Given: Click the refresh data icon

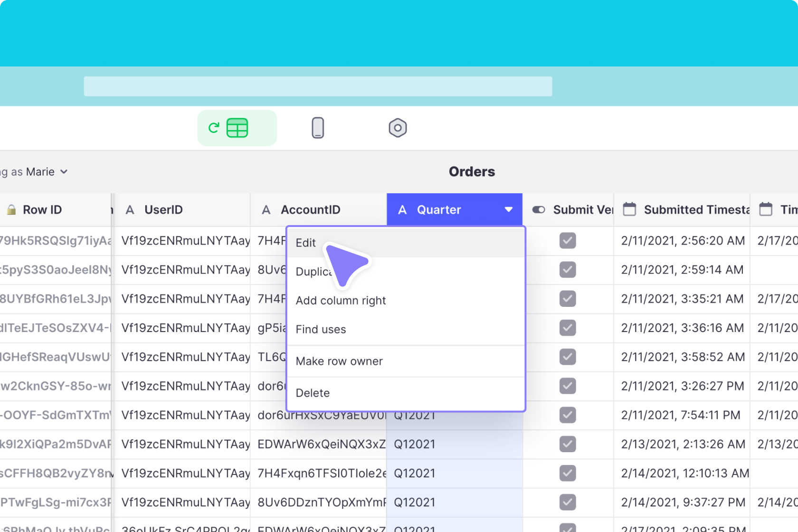Looking at the screenshot, I should pos(214,128).
